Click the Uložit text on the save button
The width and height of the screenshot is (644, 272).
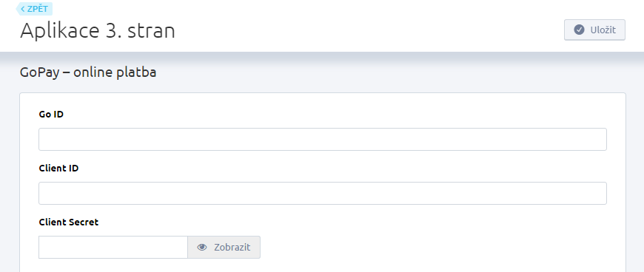[603, 30]
